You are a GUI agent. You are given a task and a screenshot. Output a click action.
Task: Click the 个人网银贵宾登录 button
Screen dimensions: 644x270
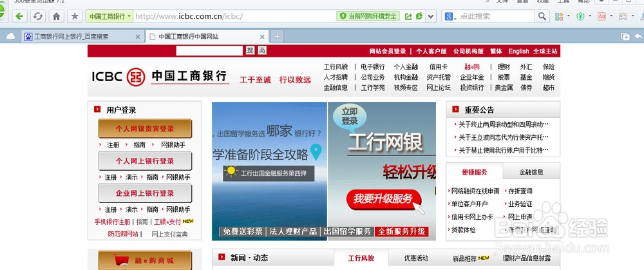point(144,129)
